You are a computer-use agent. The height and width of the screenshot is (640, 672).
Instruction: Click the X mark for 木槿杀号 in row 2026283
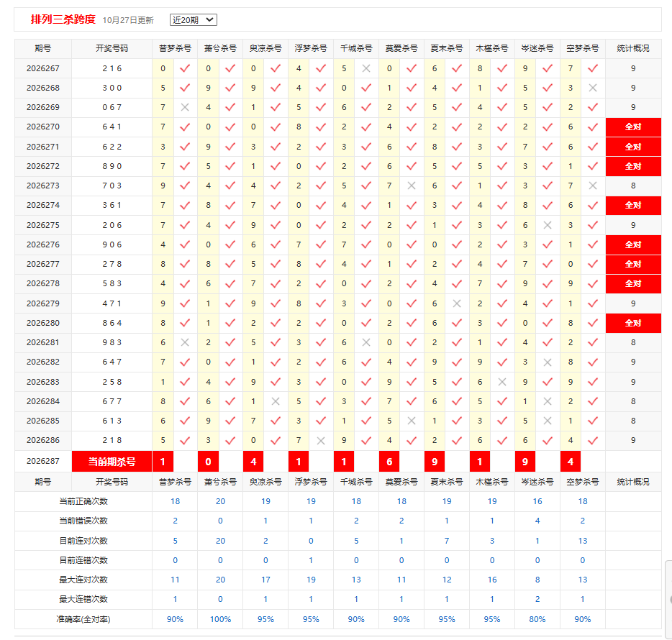(502, 382)
